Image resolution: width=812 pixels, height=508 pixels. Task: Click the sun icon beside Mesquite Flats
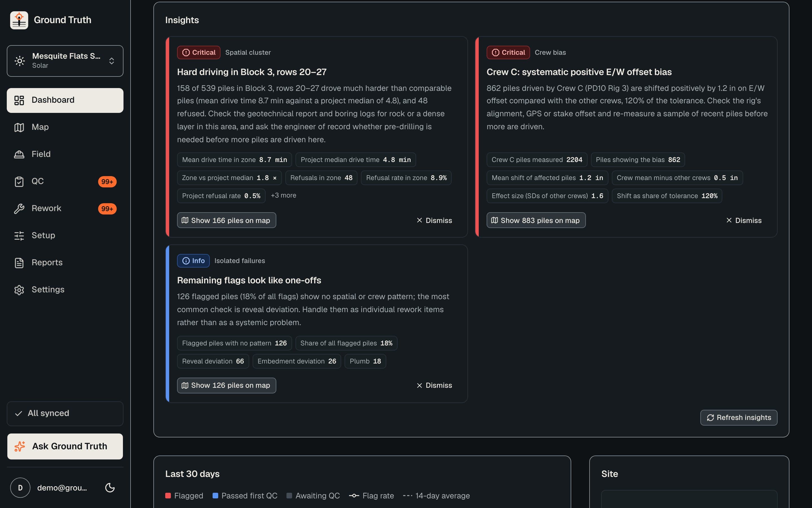(20, 61)
